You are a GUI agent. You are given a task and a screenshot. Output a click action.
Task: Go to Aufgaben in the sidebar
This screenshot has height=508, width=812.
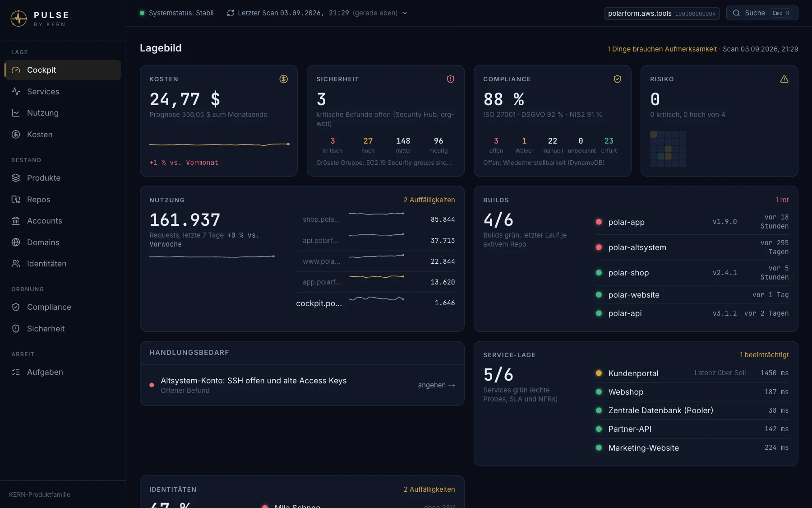coord(63,372)
